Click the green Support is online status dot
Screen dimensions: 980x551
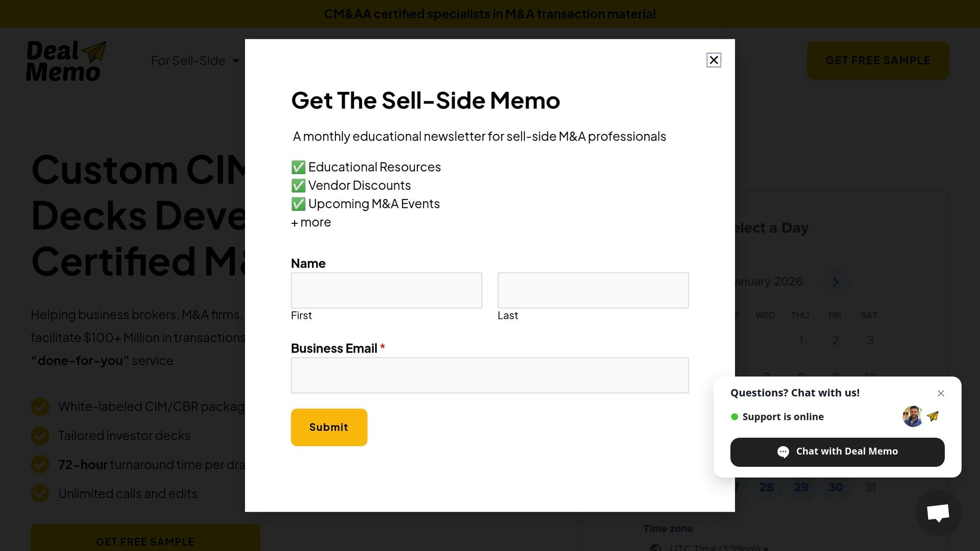pos(735,417)
